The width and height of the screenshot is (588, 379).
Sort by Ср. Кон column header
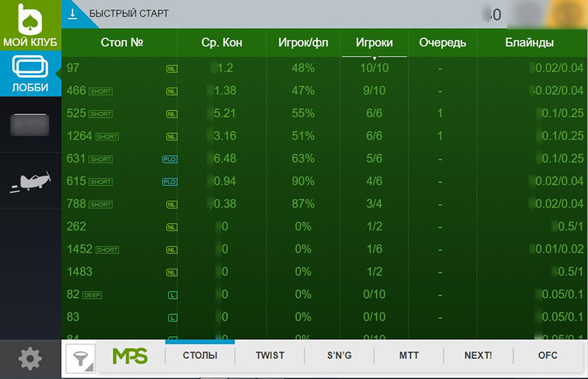pyautogui.click(x=221, y=43)
